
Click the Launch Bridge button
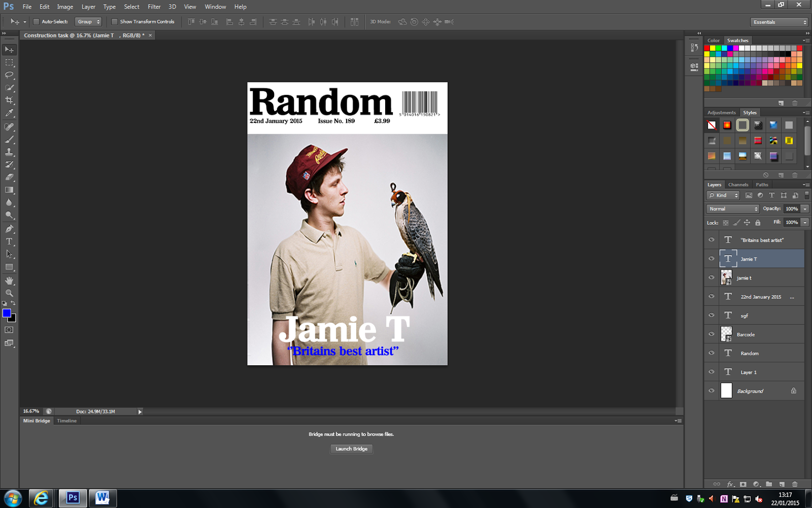pyautogui.click(x=351, y=449)
